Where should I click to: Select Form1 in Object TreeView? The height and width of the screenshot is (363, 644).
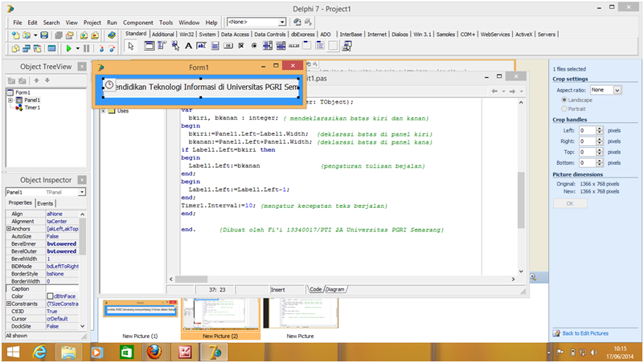[x=23, y=92]
